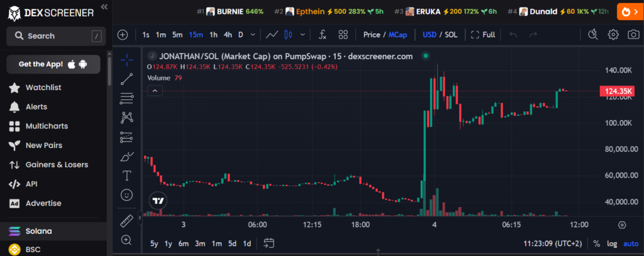Click the Get the App button
644x256 pixels.
(53, 64)
